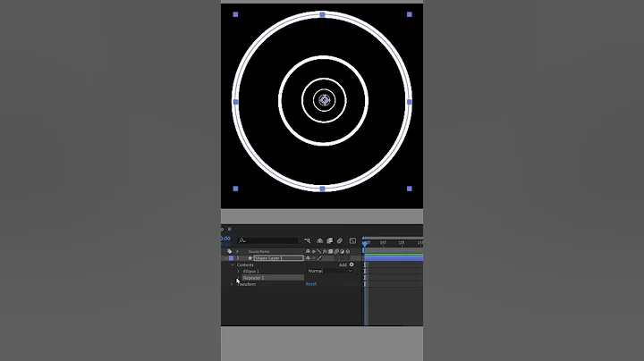Image resolution: width=644 pixels, height=361 pixels.
Task: Click the Frame Blending column header icon
Action: point(331,251)
